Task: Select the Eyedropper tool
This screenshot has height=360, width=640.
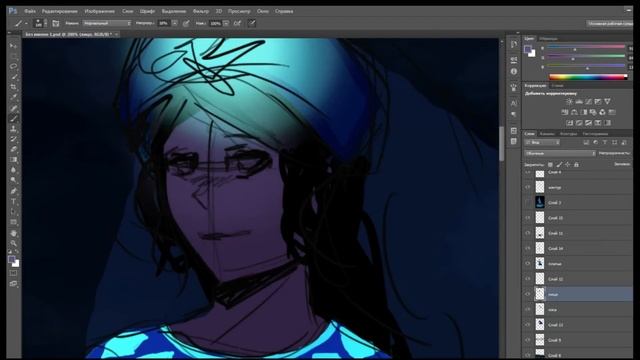Action: click(13, 97)
